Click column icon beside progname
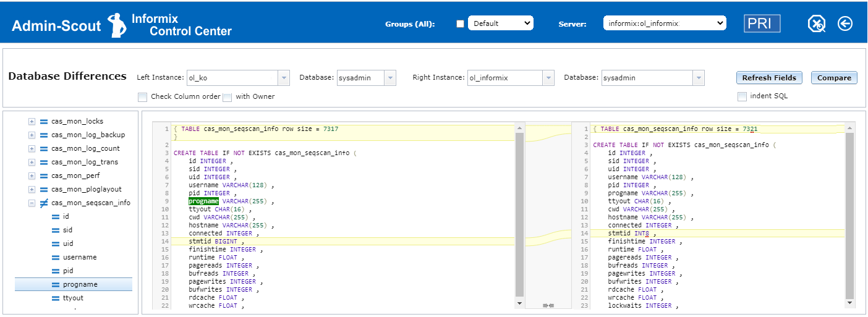 coord(56,284)
